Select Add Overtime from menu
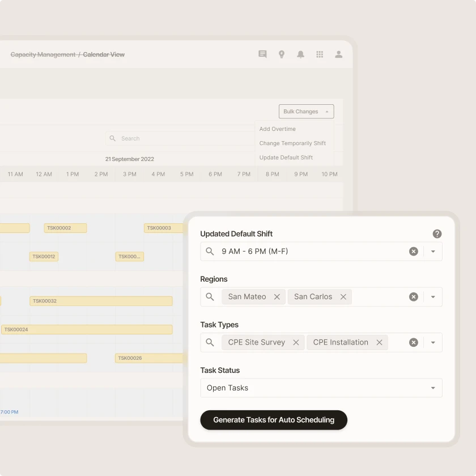The height and width of the screenshot is (476, 476). [278, 129]
